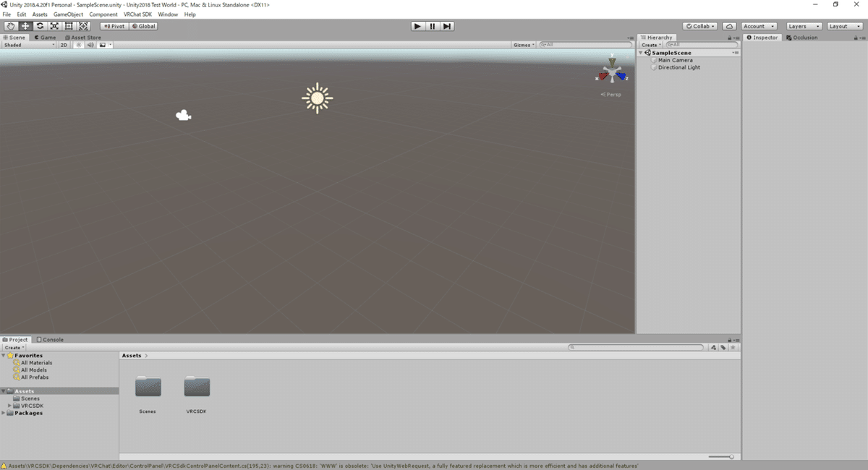Open the Window menu
The width and height of the screenshot is (868, 470).
168,14
